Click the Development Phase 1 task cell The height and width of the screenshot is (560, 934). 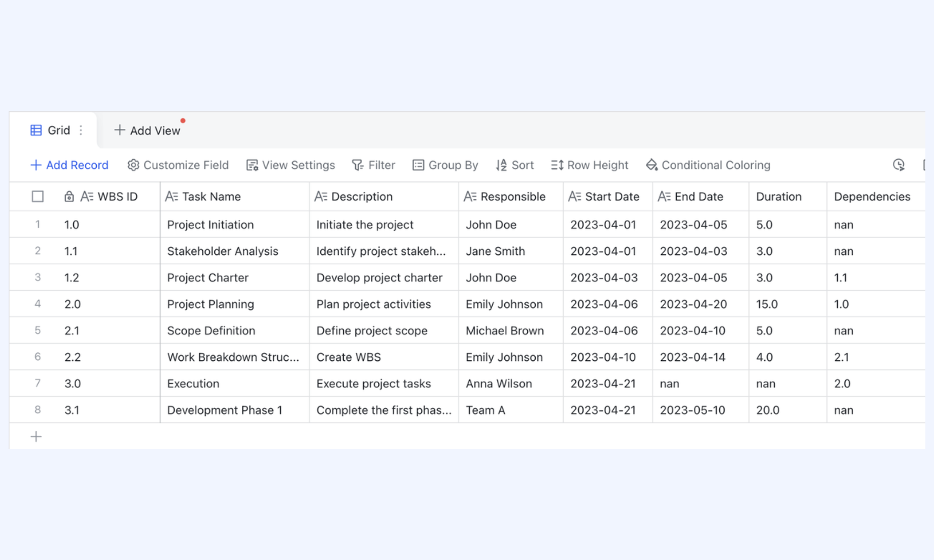point(234,410)
